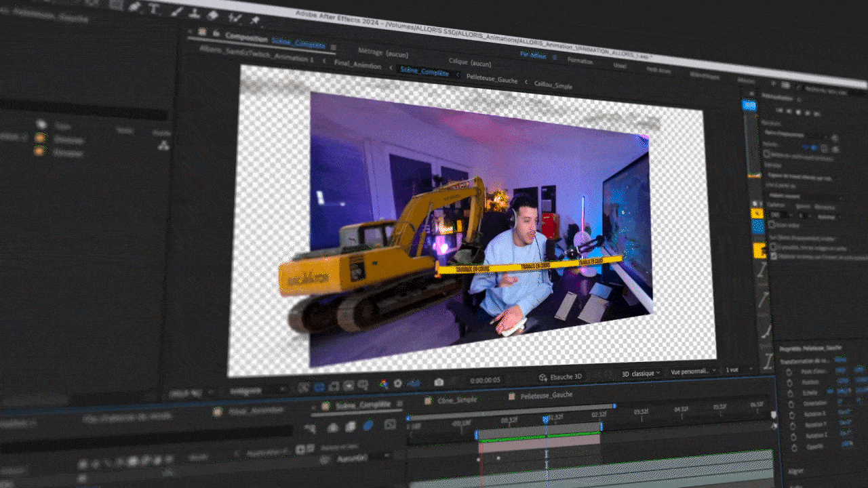Select the Type tool in the toolbar
This screenshot has width=868, height=488.
click(x=155, y=8)
